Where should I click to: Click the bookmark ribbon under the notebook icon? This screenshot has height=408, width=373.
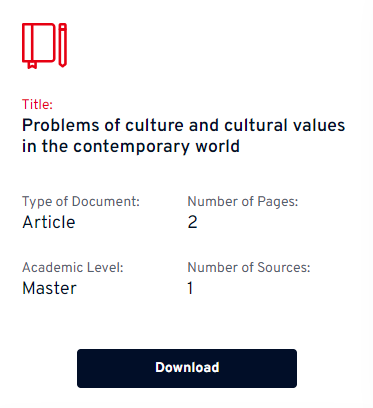click(32, 65)
